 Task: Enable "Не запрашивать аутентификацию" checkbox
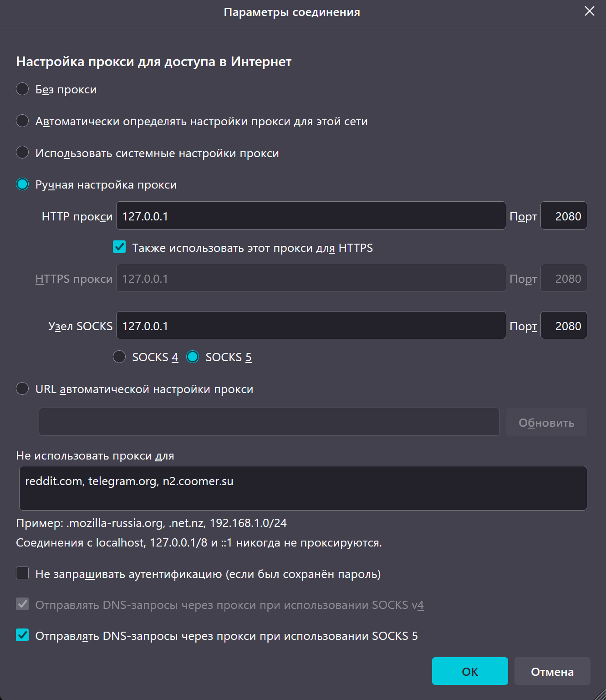click(x=22, y=573)
